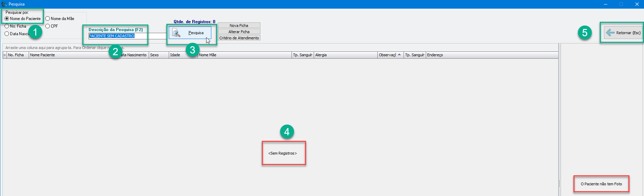The height and width of the screenshot is (196, 644).
Task: Click the asterisk row indicator header in the grid
Action: point(4,55)
